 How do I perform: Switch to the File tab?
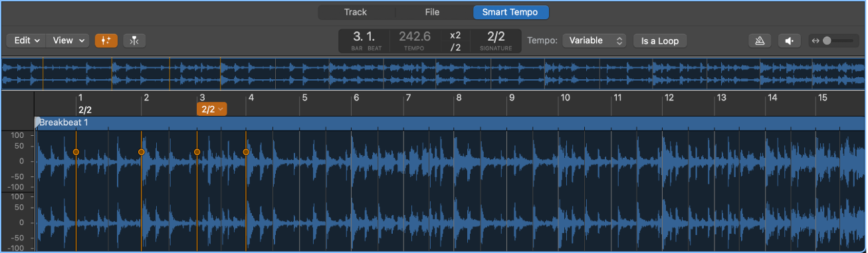click(x=432, y=12)
